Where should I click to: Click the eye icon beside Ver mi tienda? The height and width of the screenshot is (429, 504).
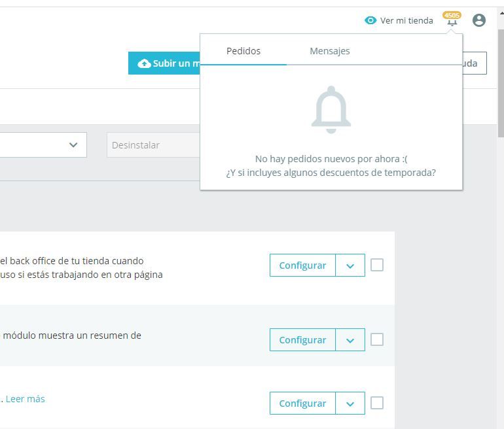[x=370, y=20]
